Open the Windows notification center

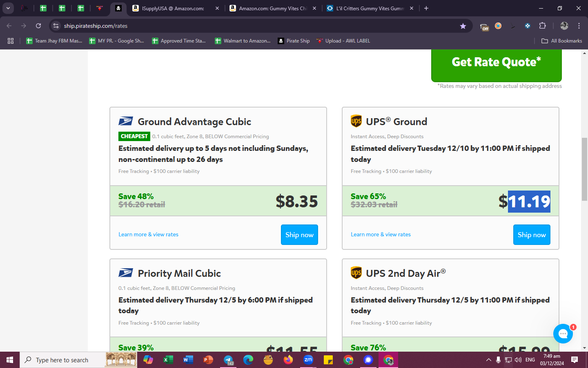click(575, 360)
